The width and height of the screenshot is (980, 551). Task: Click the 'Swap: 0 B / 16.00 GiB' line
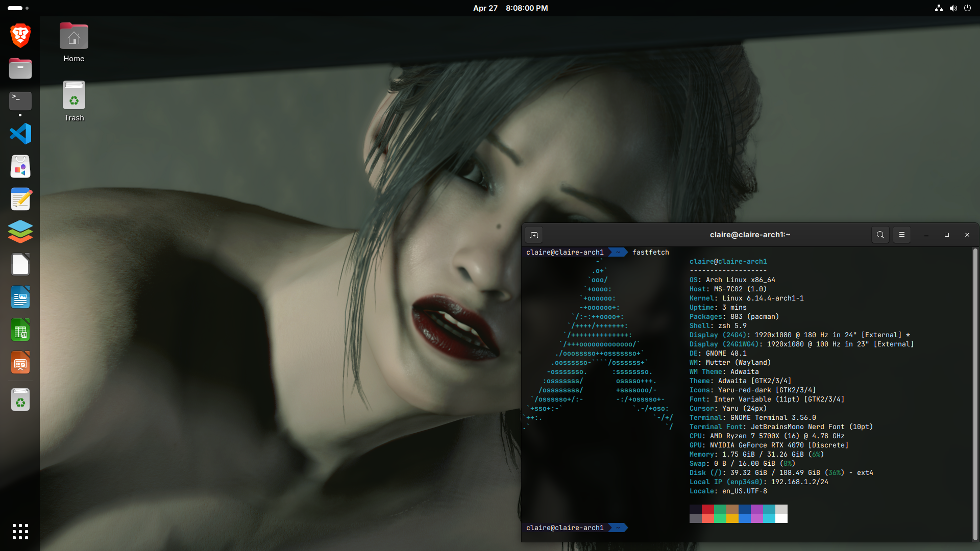pos(743,464)
